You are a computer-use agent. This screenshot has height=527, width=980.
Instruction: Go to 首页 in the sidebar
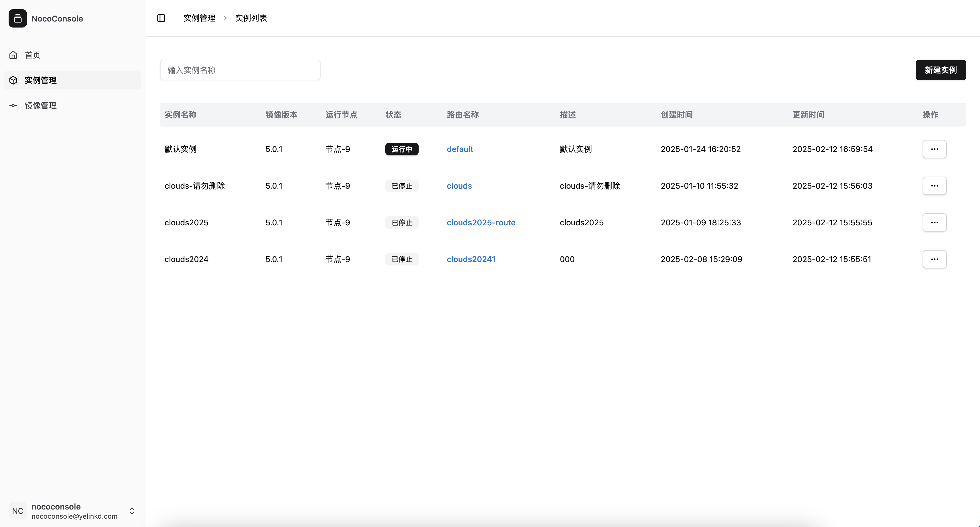click(33, 55)
